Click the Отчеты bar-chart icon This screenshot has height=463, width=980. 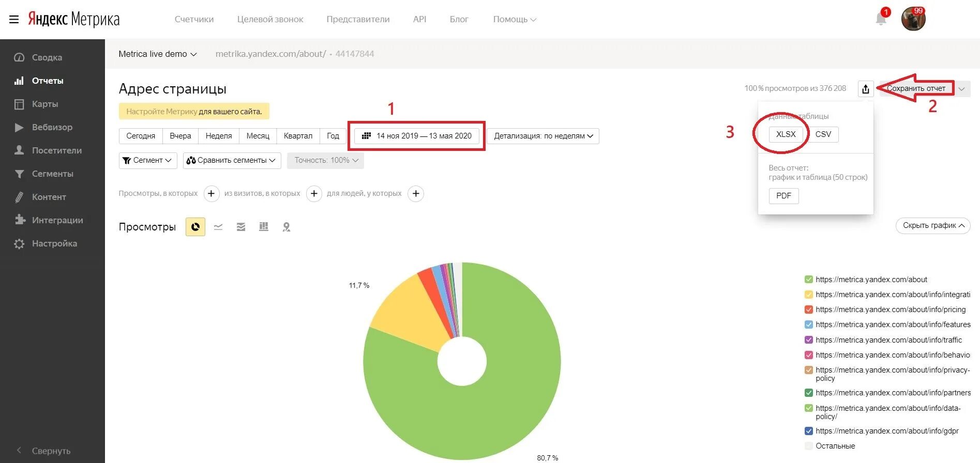point(19,81)
